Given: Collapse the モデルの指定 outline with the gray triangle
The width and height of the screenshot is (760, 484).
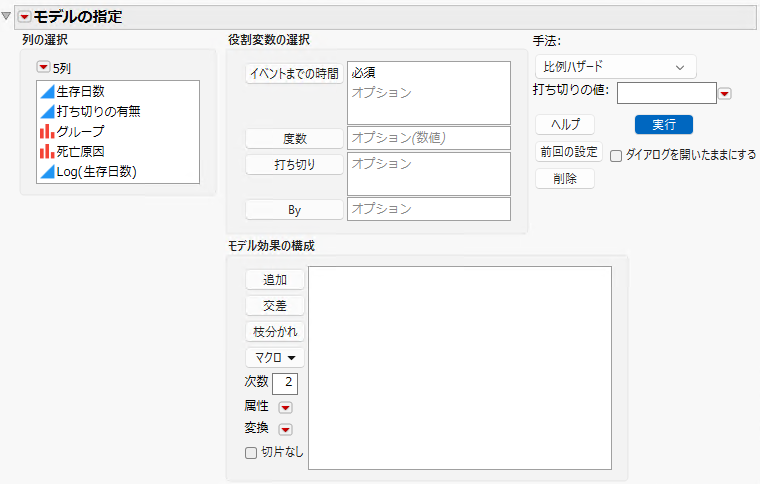Looking at the screenshot, I should (6, 16).
